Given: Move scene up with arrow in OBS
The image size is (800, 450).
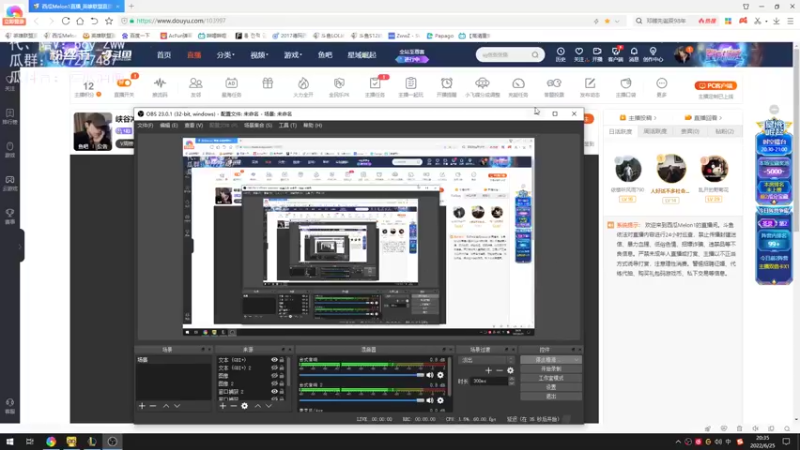Looking at the screenshot, I should tap(166, 406).
